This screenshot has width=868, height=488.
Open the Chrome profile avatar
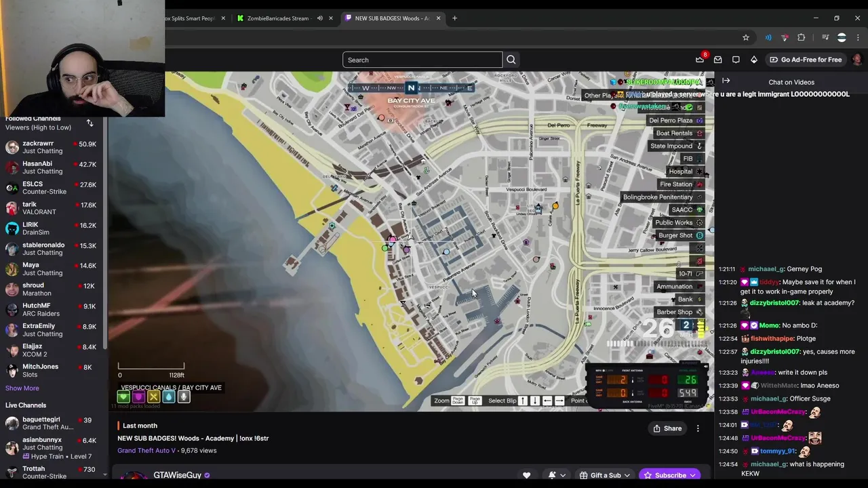[x=842, y=37]
